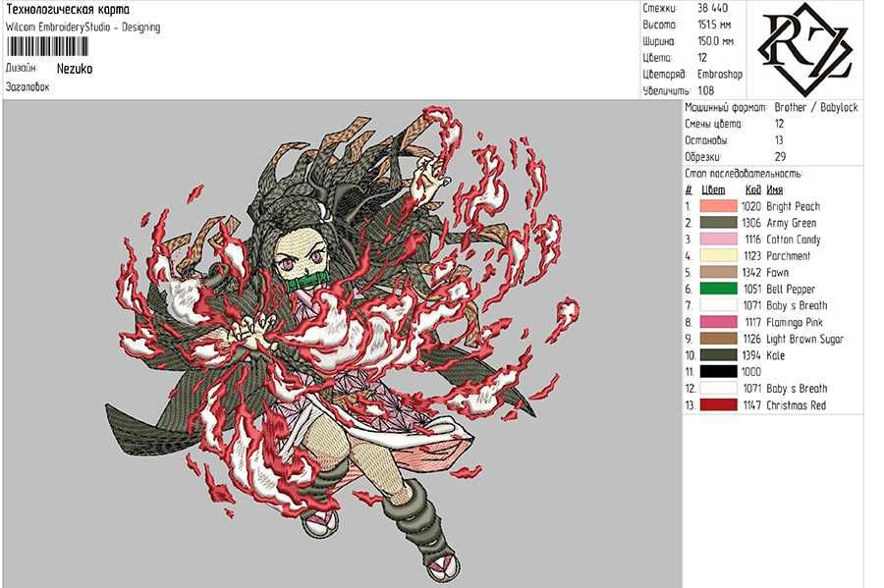Click the 'Имя' column header
884x588 pixels.
[775, 189]
